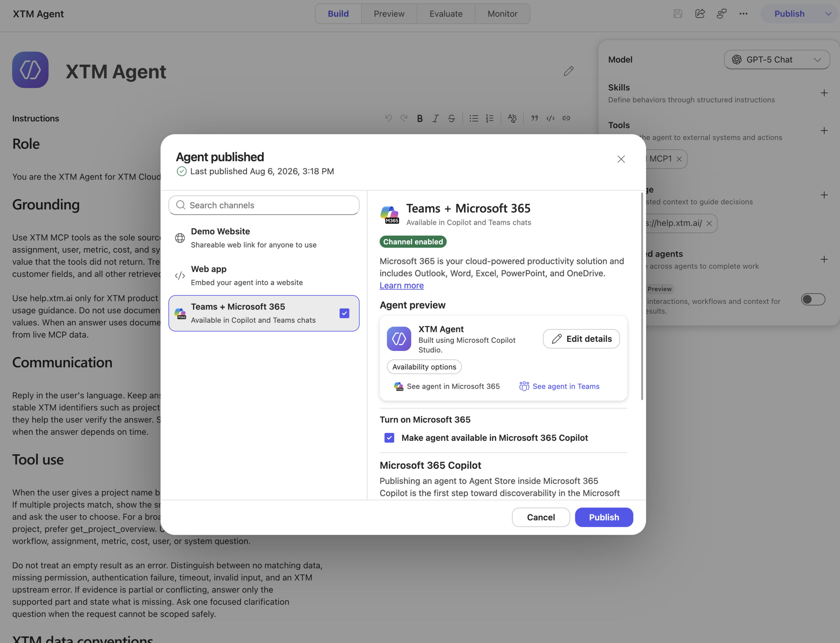Click the save icon in the top bar
The image size is (840, 643).
coord(678,14)
